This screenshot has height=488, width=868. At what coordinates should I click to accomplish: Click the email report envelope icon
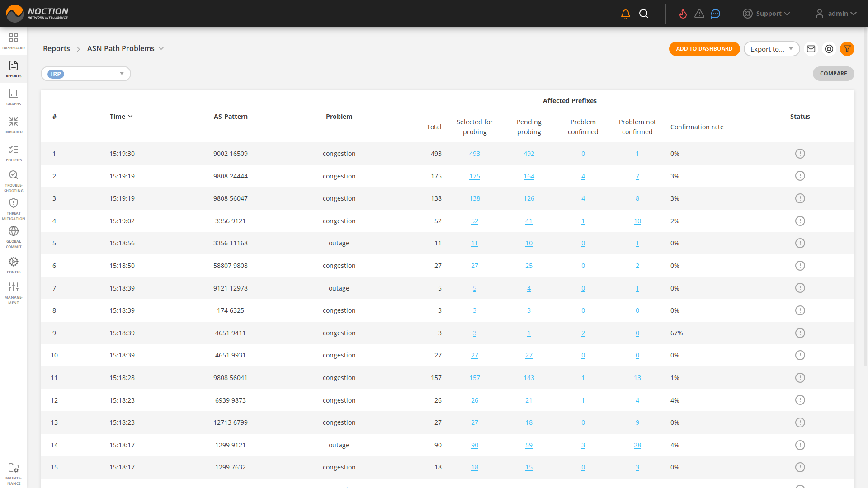pos(811,49)
